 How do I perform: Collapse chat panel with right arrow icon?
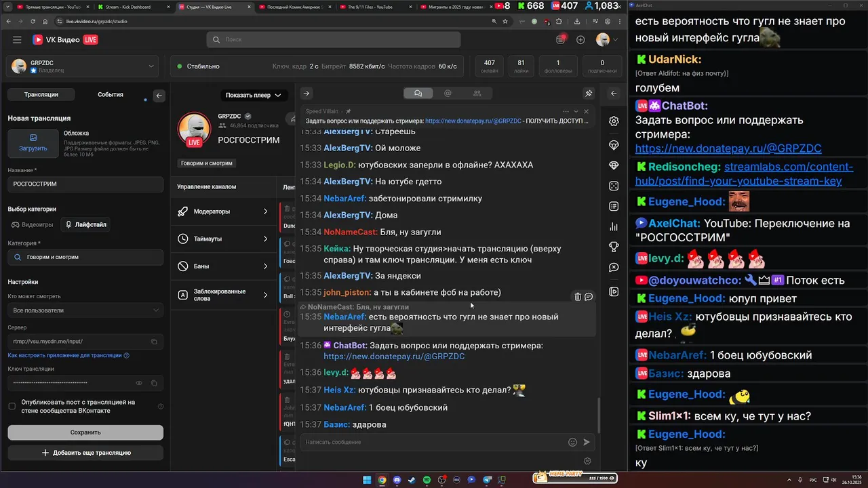click(x=307, y=94)
